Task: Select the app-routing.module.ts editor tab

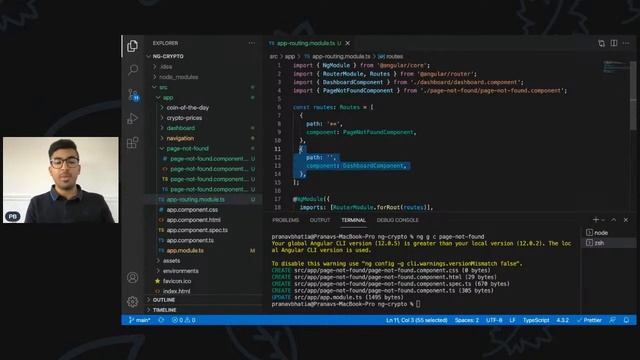Action: (x=305, y=43)
